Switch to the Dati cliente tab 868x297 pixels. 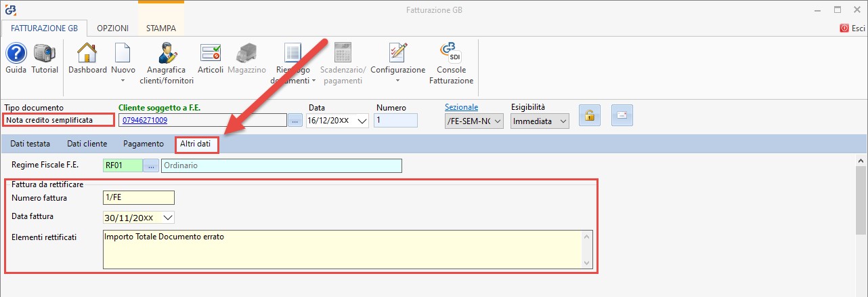click(87, 144)
